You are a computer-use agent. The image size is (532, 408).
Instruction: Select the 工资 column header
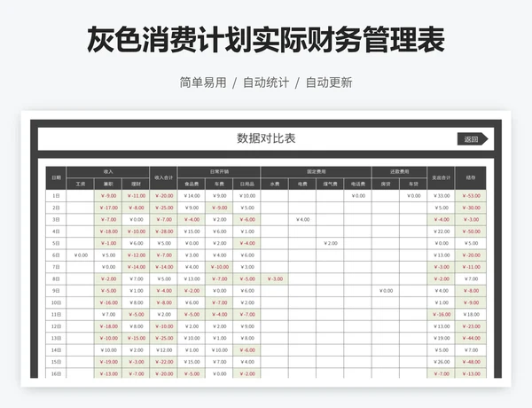pos(81,184)
